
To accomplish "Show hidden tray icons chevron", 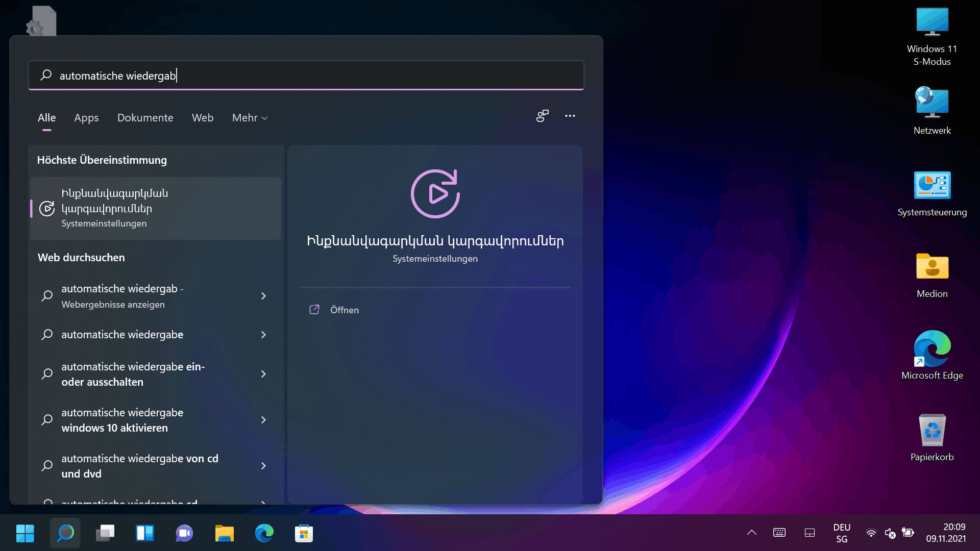I will coord(752,533).
